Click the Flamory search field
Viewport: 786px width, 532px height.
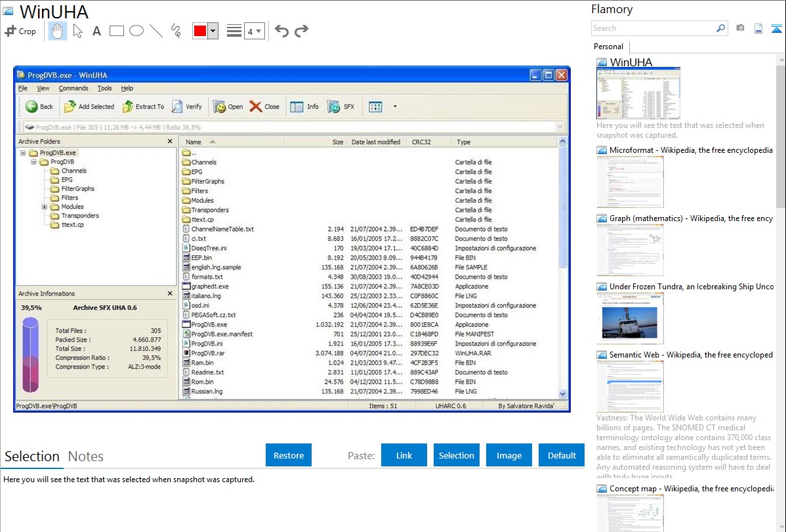pos(653,28)
